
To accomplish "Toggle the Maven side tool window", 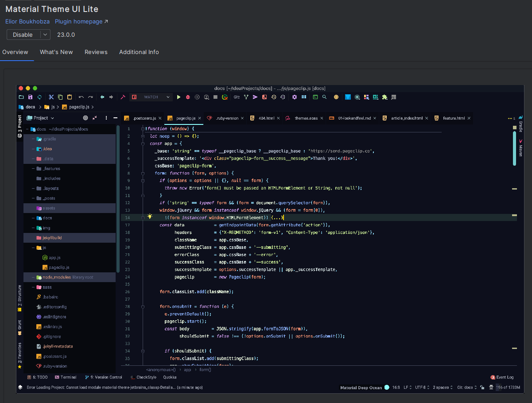I will coord(520,148).
